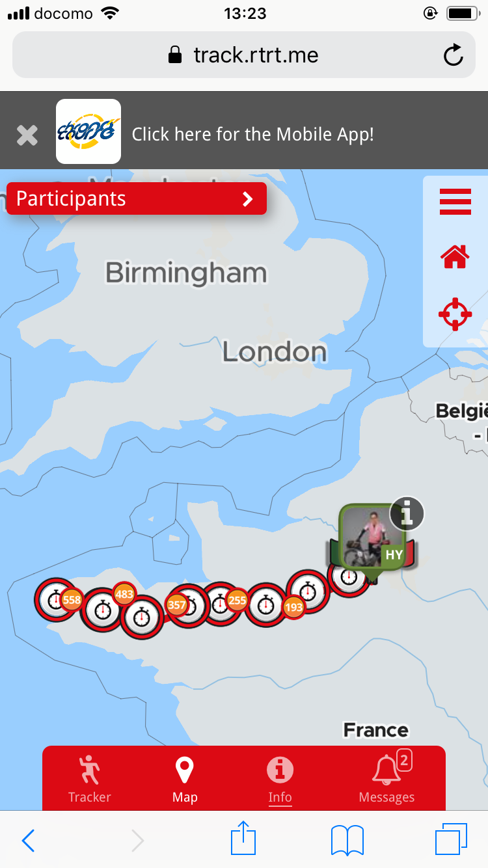This screenshot has height=868, width=488.
Task: Tap the orange 357 checkpoint badge
Action: coord(177,605)
